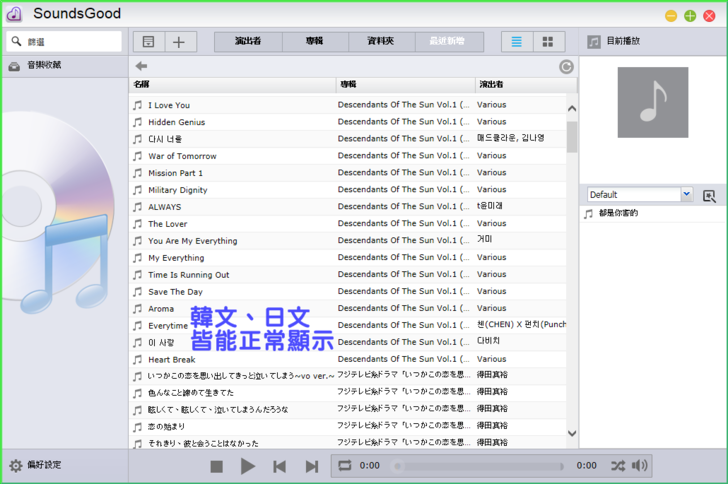Click the refresh icon above the song list
This screenshot has width=728, height=484.
(567, 67)
